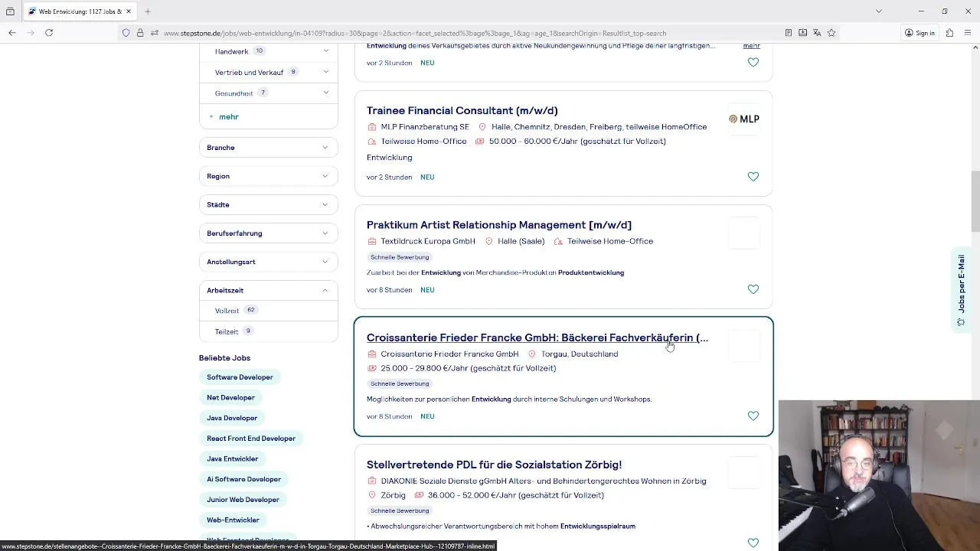
Task: Expand the truncated job description with mehr
Action: coord(751,46)
